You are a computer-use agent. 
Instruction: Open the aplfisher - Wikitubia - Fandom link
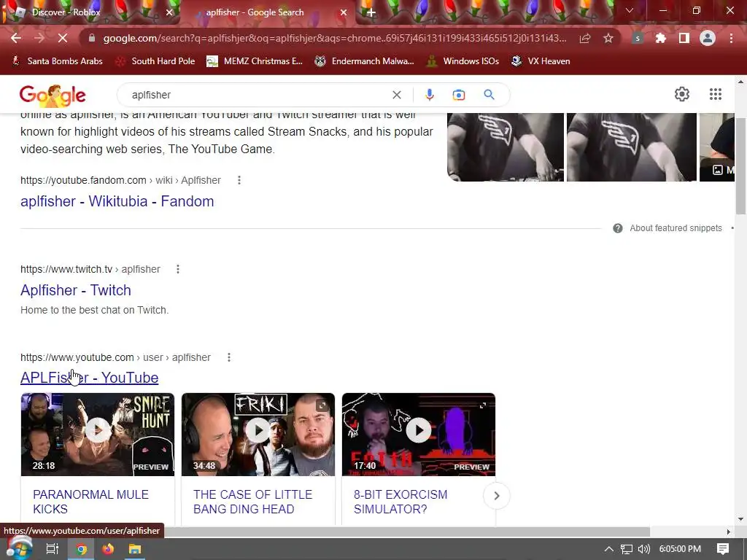[x=117, y=201]
